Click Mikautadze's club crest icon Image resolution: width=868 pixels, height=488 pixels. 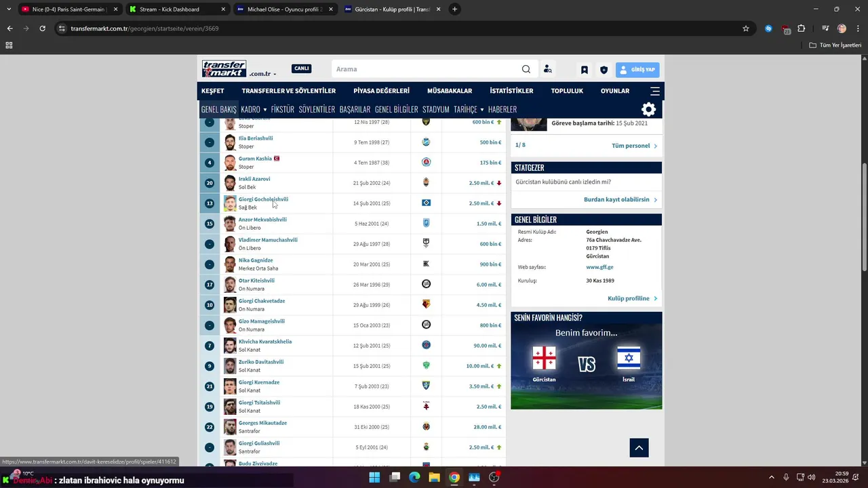426,427
